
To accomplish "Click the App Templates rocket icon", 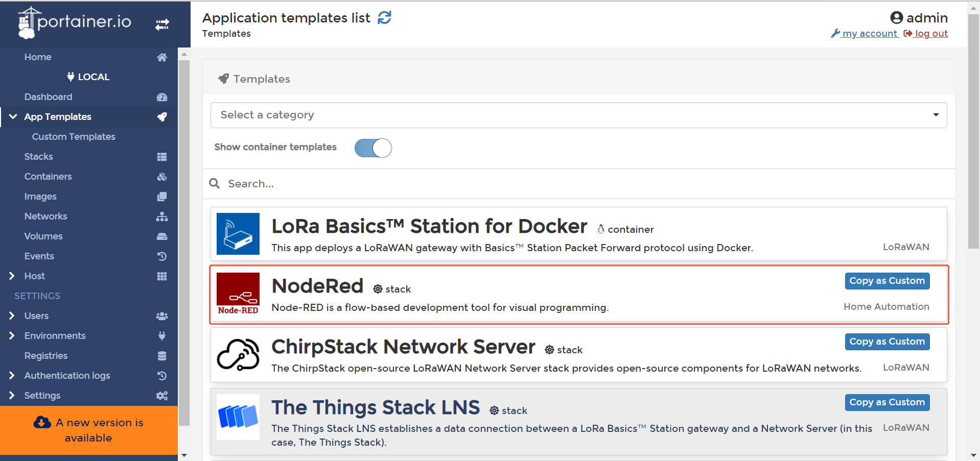I will click(162, 117).
